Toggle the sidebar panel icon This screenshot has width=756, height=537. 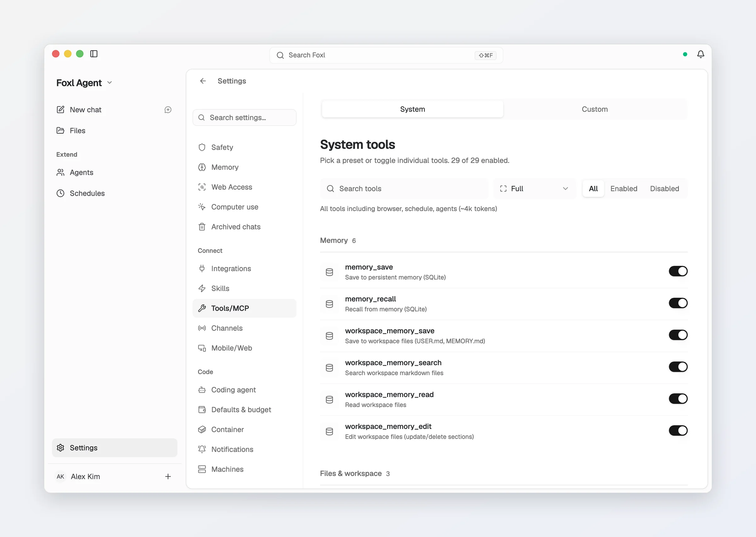(94, 54)
